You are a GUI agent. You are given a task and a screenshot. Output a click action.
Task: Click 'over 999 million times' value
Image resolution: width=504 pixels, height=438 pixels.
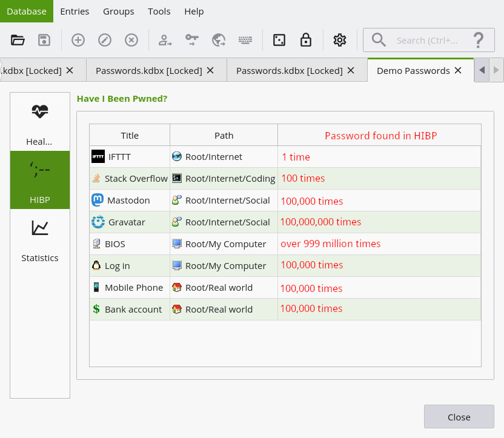tap(330, 244)
